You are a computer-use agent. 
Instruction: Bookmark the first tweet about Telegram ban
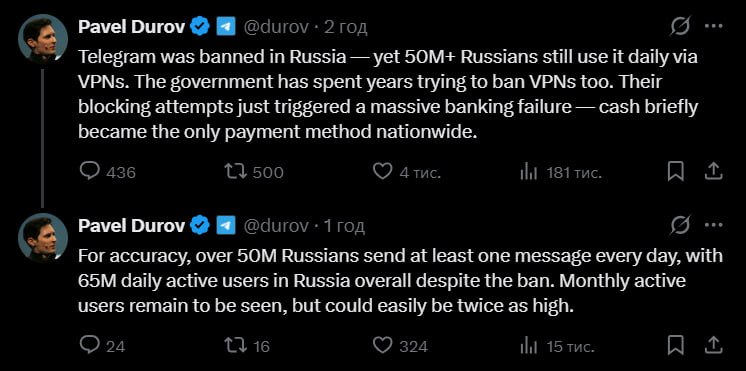(x=676, y=171)
